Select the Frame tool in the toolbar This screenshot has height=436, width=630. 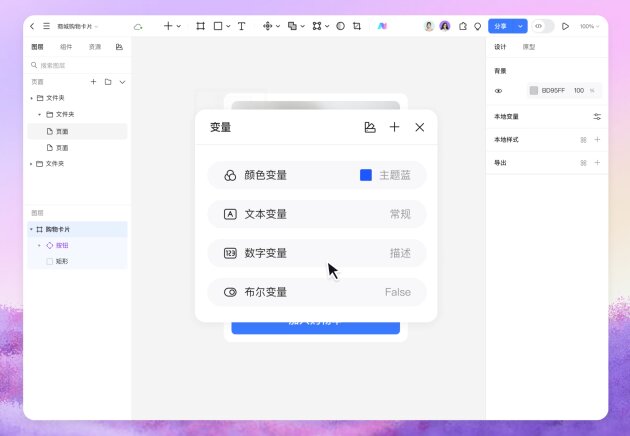pos(200,26)
